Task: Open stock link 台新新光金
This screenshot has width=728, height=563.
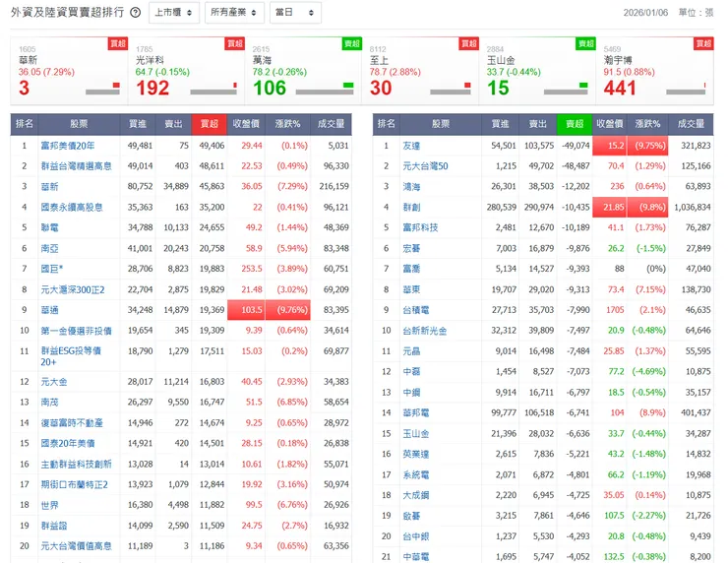Action: 425,331
